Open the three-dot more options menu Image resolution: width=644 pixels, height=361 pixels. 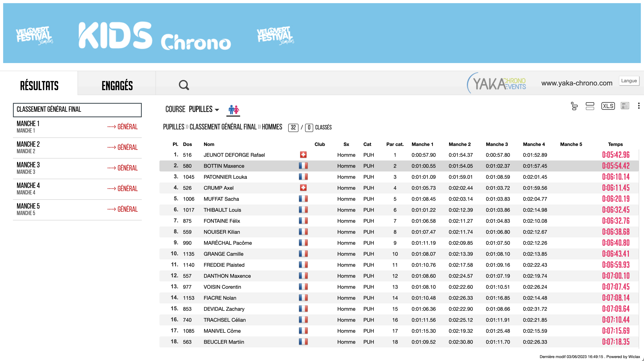(639, 106)
